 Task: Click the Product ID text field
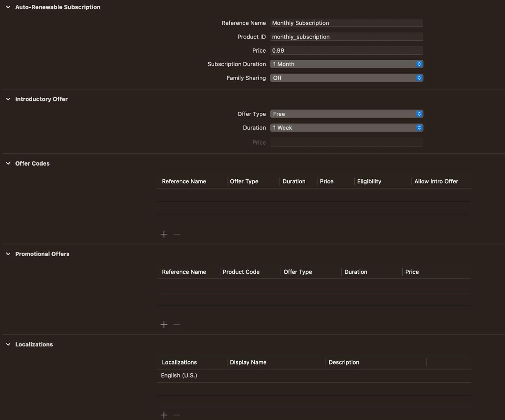tap(346, 37)
